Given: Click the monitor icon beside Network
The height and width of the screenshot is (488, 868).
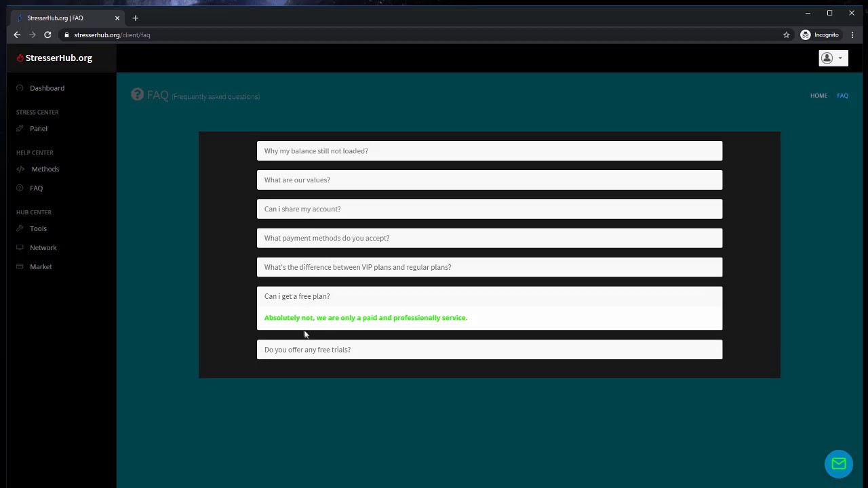Looking at the screenshot, I should 20,248.
